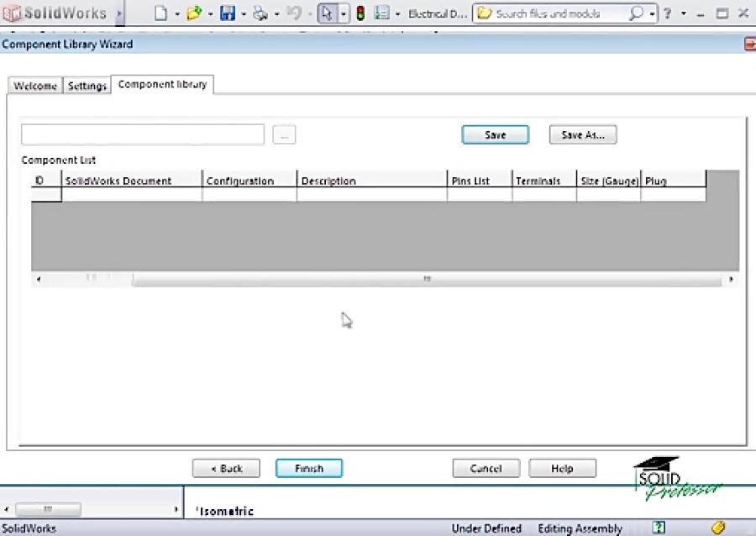Select the Undo tool
Viewport: 756px width, 536px height.
click(294, 13)
